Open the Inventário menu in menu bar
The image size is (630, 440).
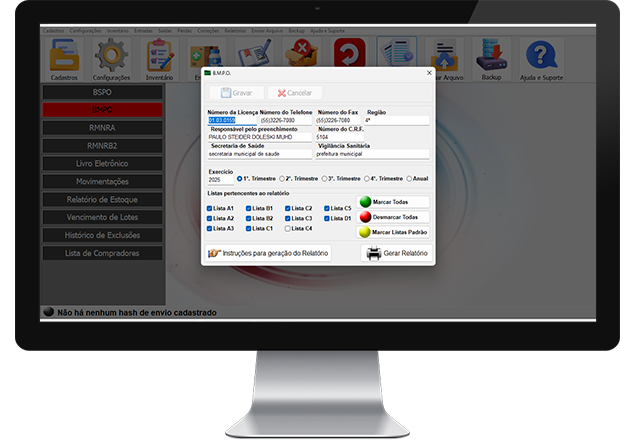117,31
